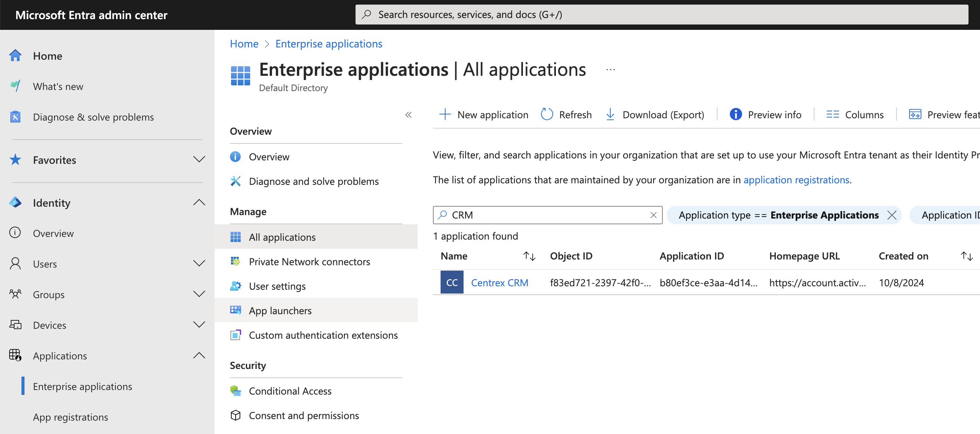Select All applications menu item
The image size is (980, 434).
pos(316,237)
